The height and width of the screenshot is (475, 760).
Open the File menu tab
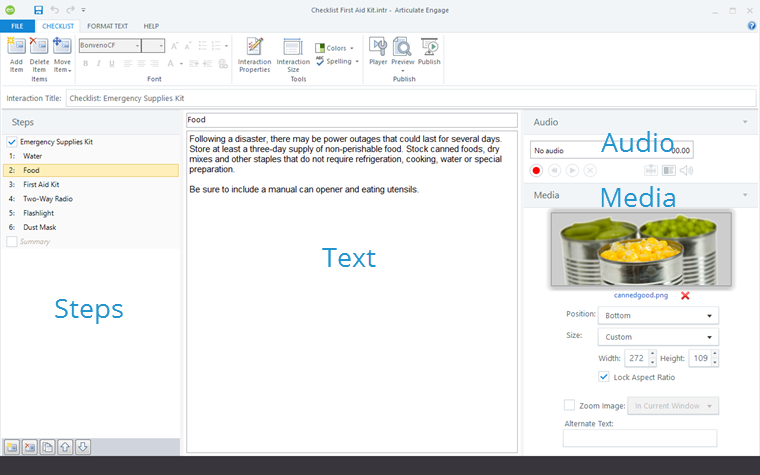[x=17, y=25]
